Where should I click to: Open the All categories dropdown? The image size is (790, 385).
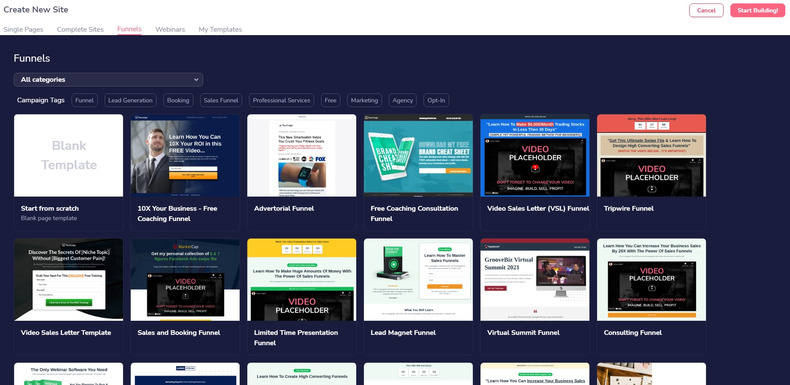(x=108, y=80)
